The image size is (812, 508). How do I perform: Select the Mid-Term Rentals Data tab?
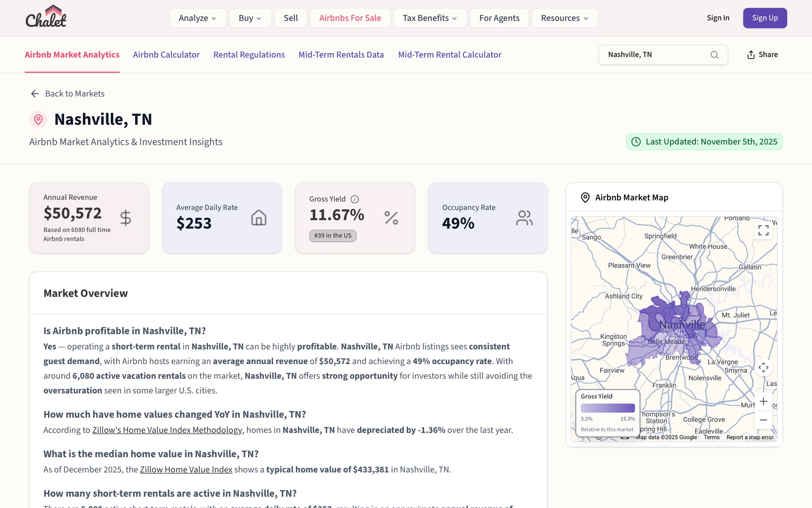(x=341, y=54)
